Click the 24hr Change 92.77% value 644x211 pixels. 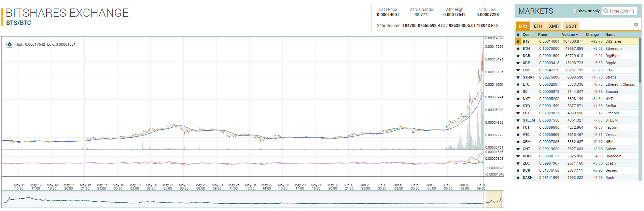tap(421, 15)
